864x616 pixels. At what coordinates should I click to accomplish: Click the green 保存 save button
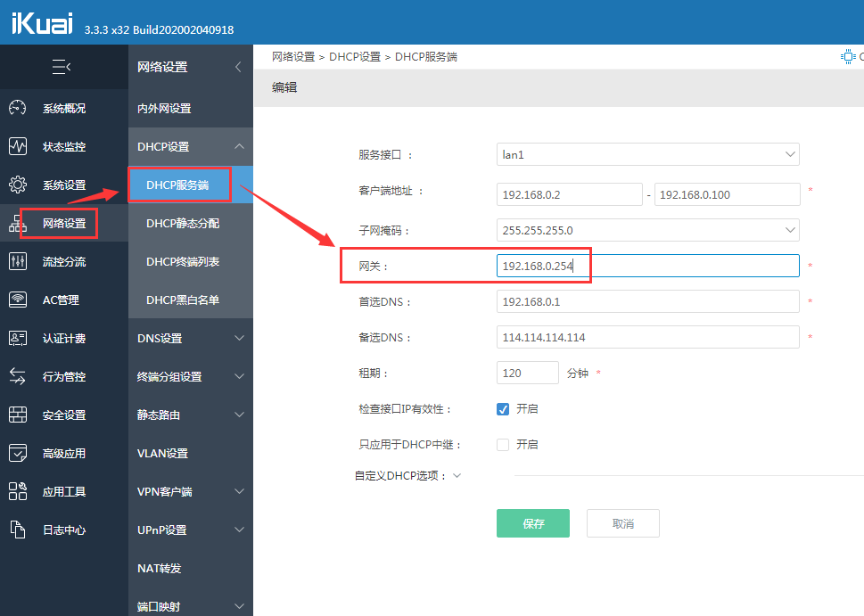point(532,523)
